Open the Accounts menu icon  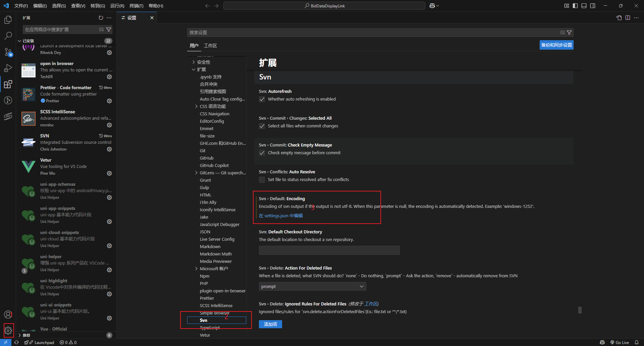pos(8,314)
